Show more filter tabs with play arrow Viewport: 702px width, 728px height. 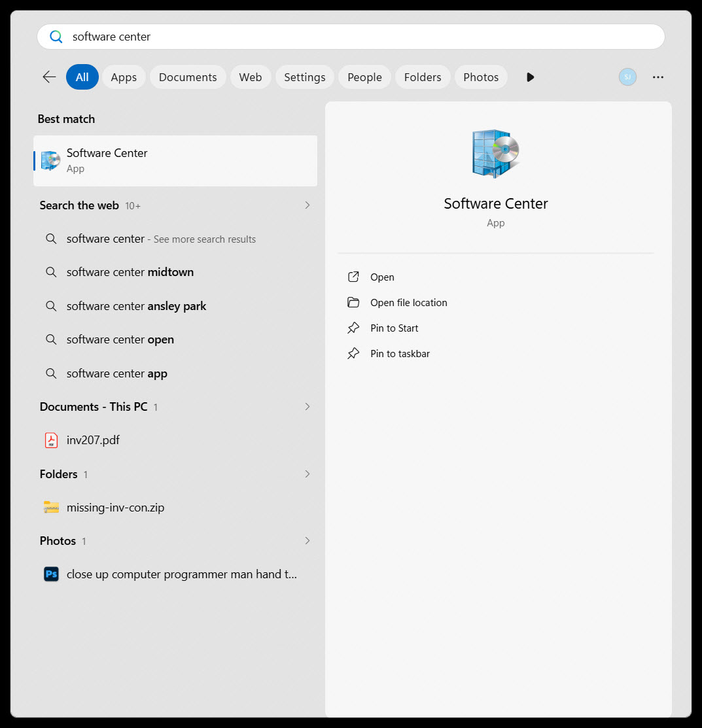pos(530,77)
